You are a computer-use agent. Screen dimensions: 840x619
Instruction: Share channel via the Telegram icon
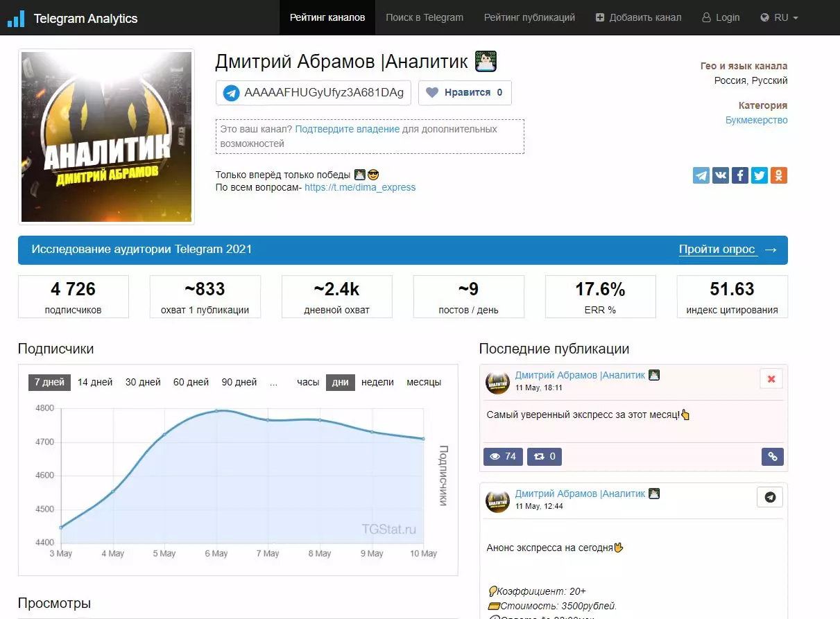701,175
